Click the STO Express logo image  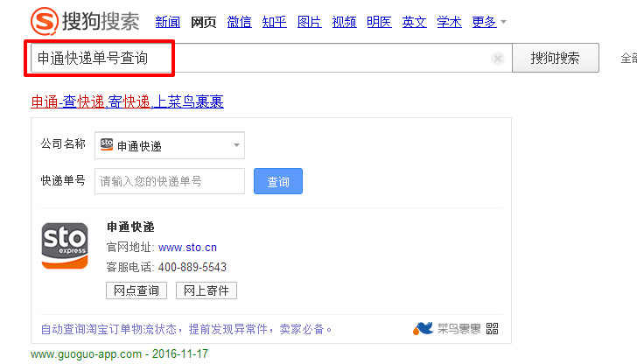point(65,246)
